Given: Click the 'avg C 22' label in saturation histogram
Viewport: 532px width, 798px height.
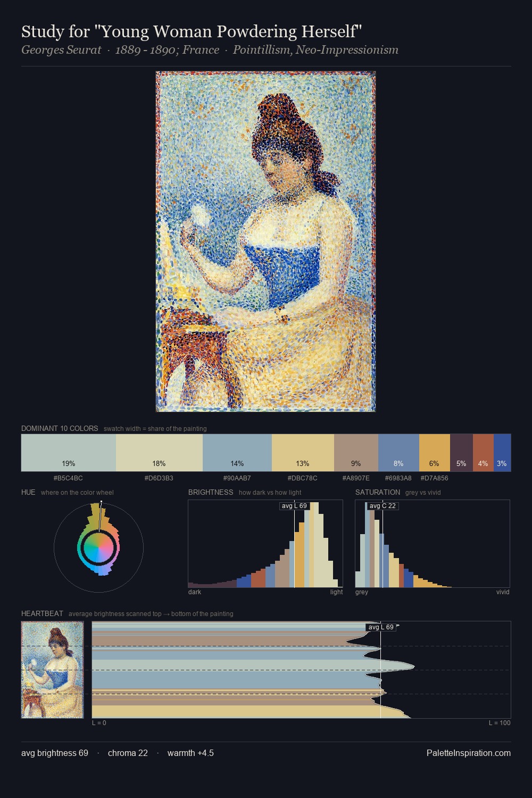Looking at the screenshot, I should [x=383, y=506].
